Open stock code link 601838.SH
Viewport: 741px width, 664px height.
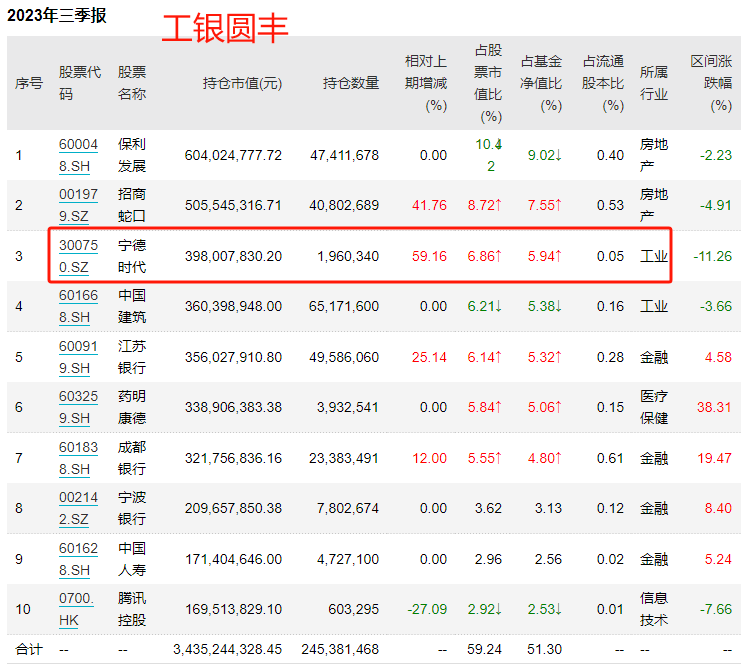click(x=78, y=458)
